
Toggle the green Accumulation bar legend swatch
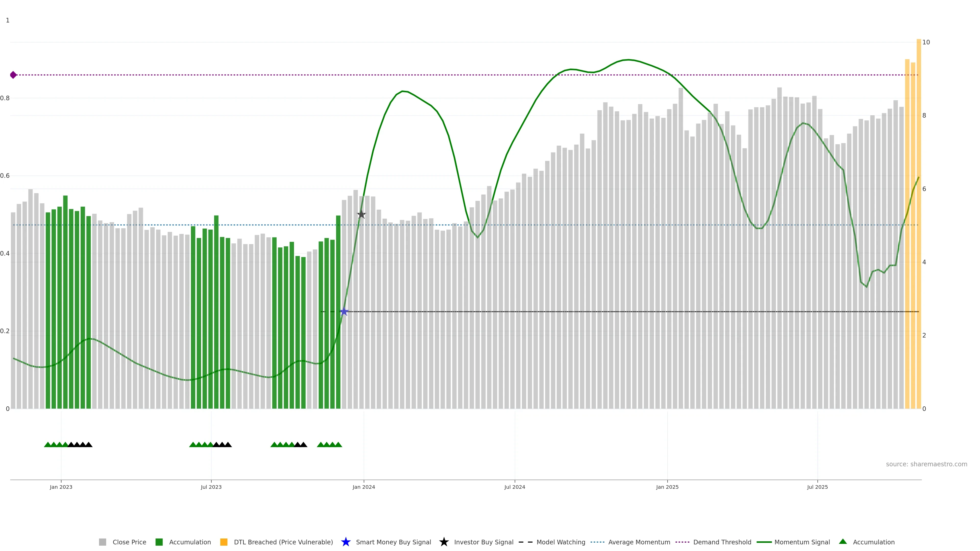tap(159, 542)
